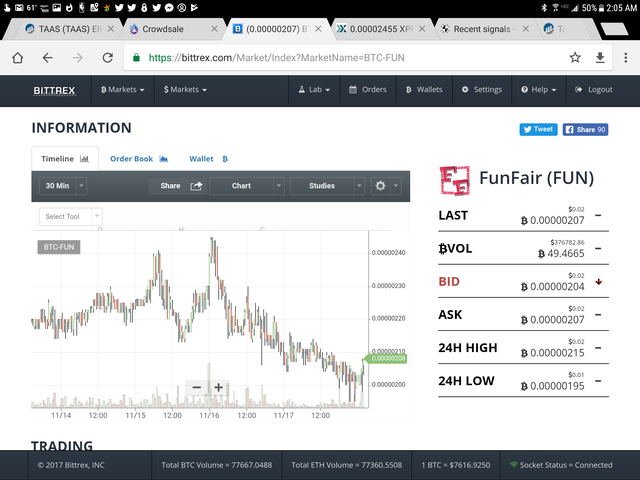Open the browser three-dot menu
This screenshot has height=480, width=640.
point(625,58)
